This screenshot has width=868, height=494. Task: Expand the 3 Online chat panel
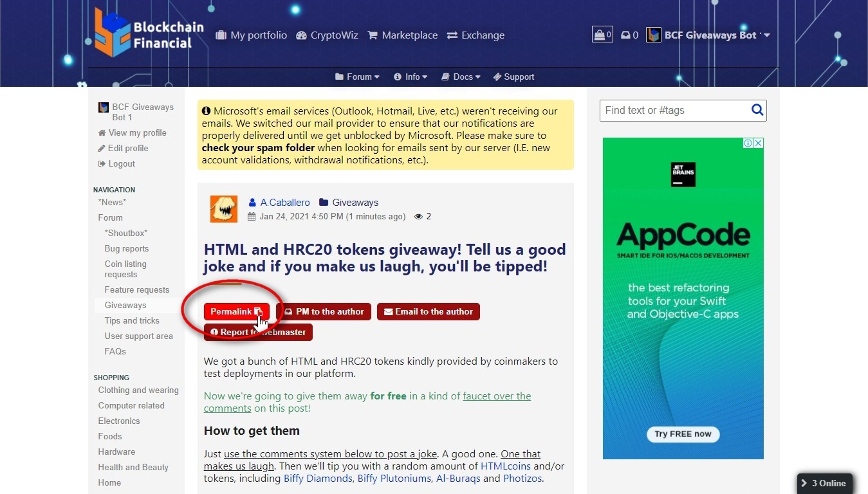coord(824,483)
